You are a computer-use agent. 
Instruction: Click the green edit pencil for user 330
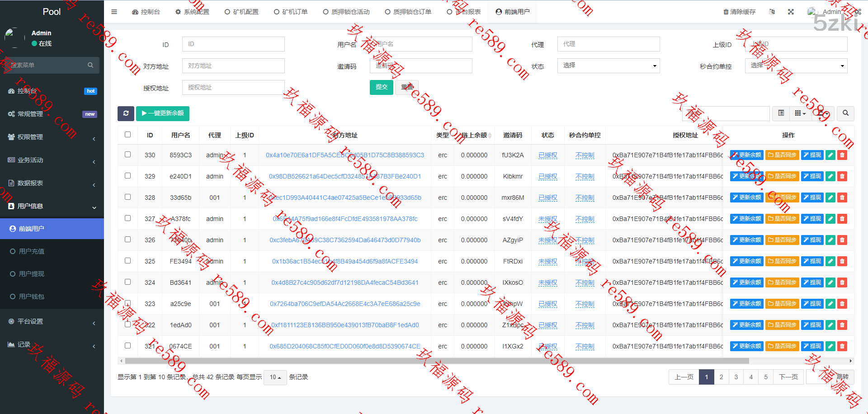[x=830, y=155]
